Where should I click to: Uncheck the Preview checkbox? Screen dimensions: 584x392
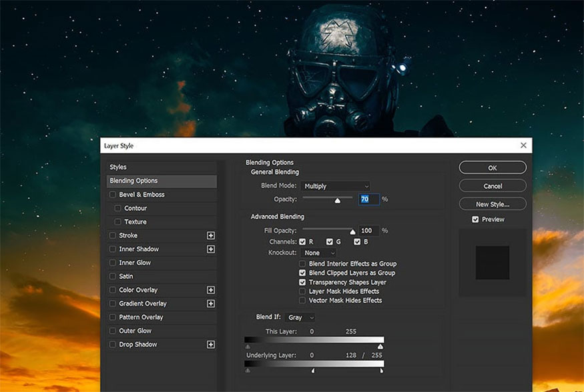coord(475,219)
